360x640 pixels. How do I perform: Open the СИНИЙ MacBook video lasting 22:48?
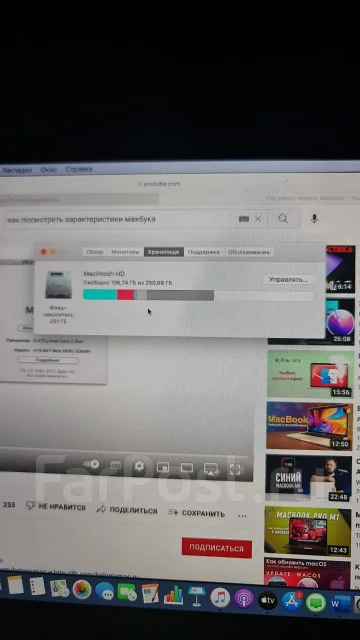coord(309,478)
